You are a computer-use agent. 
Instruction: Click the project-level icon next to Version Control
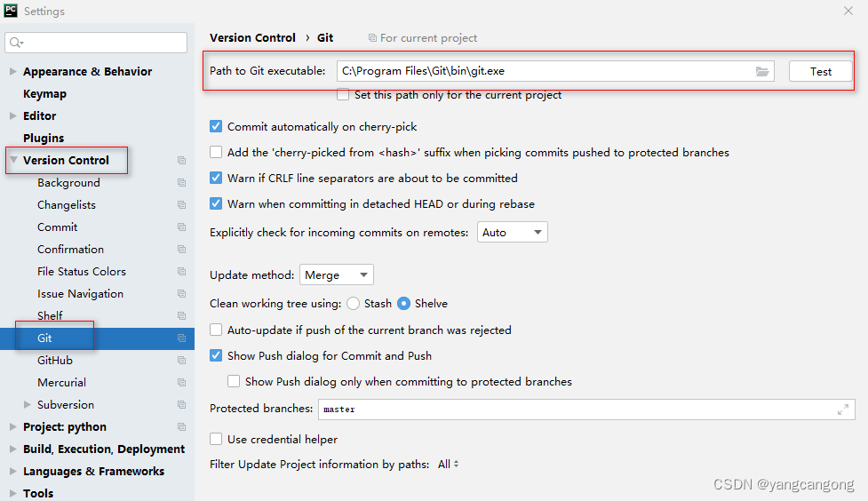pyautogui.click(x=181, y=161)
